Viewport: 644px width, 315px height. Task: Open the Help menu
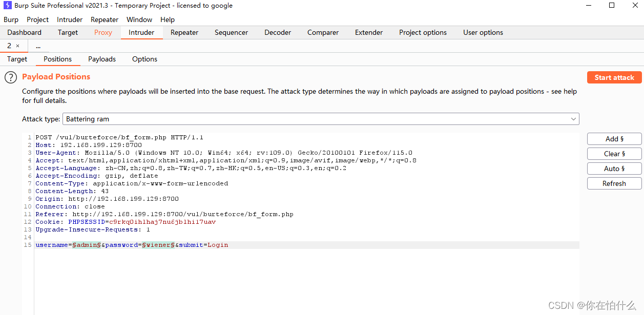pyautogui.click(x=168, y=19)
